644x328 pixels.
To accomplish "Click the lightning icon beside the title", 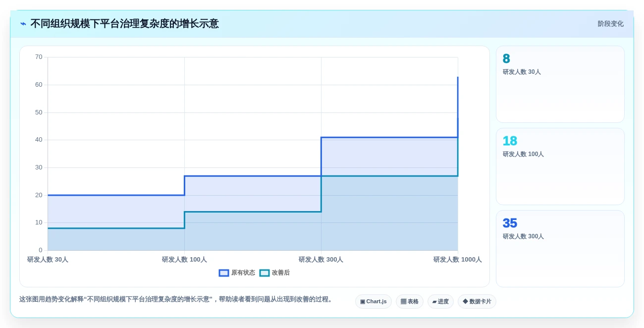I will click(x=23, y=24).
